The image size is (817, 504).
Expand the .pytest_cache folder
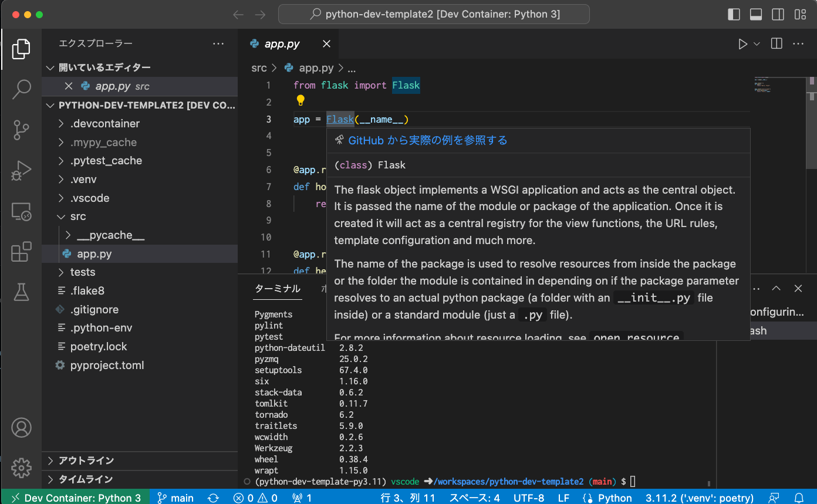[x=140, y=161]
